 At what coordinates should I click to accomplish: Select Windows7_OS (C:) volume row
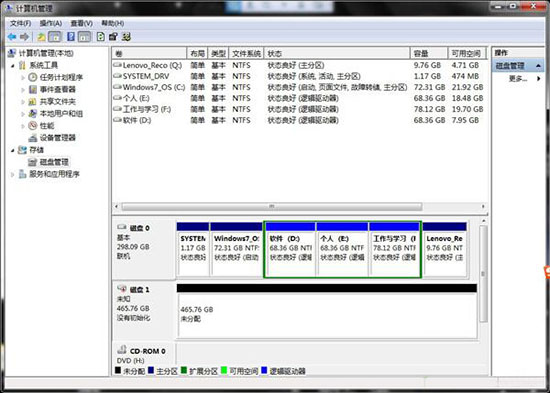(299, 87)
